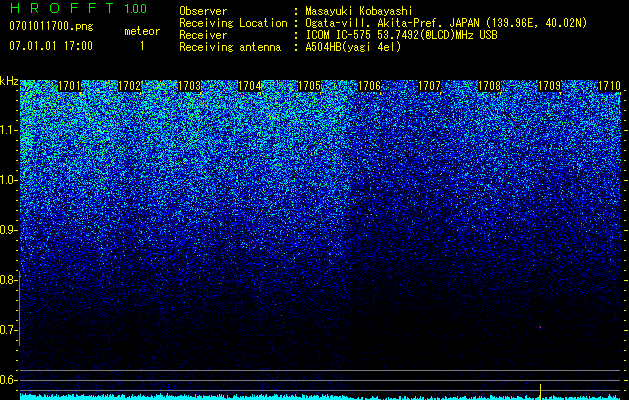
Task: Click the red meteor echo dot near 0.7 kHz
Action: pyautogui.click(x=540, y=327)
